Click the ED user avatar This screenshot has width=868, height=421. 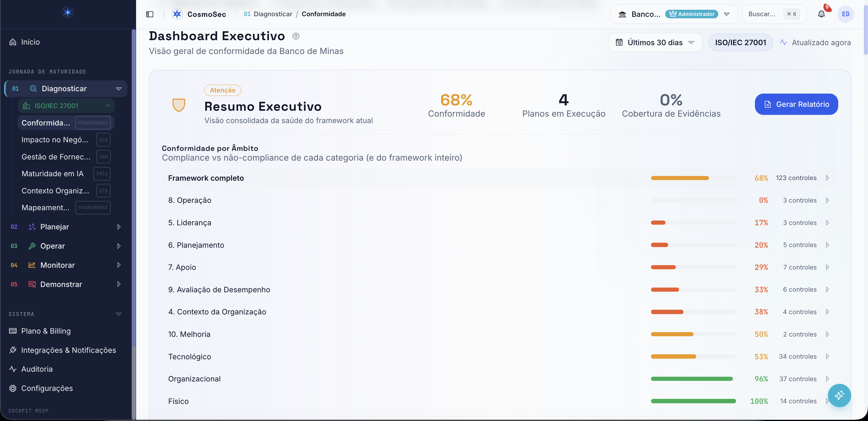[846, 14]
